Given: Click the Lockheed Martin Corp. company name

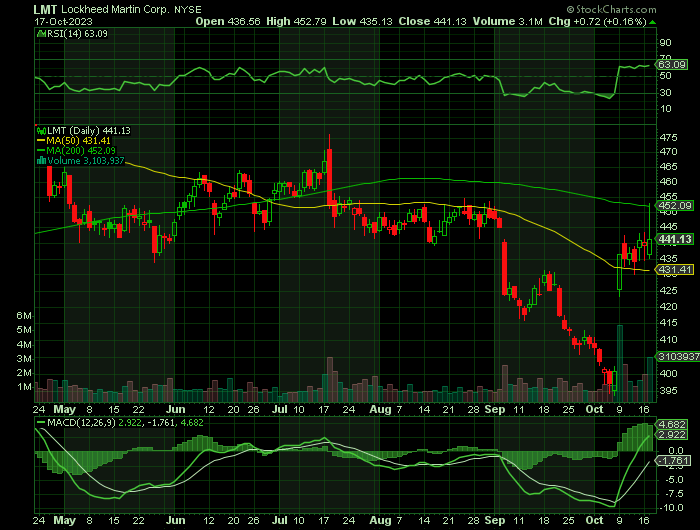Looking at the screenshot, I should [x=115, y=9].
